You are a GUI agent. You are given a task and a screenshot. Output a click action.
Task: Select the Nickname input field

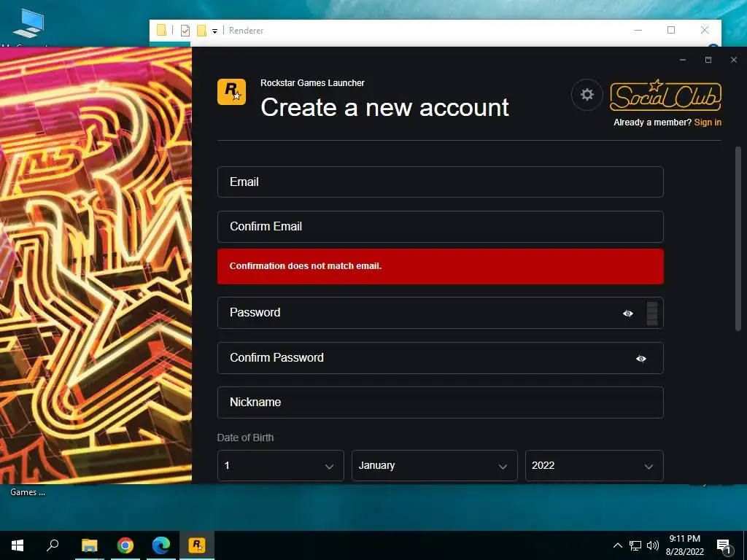[x=440, y=402]
